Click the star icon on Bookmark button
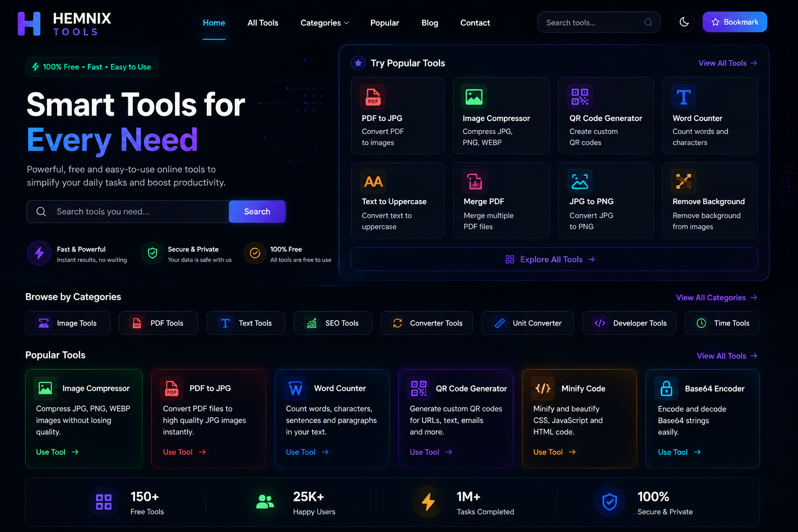798x532 pixels. pos(715,22)
